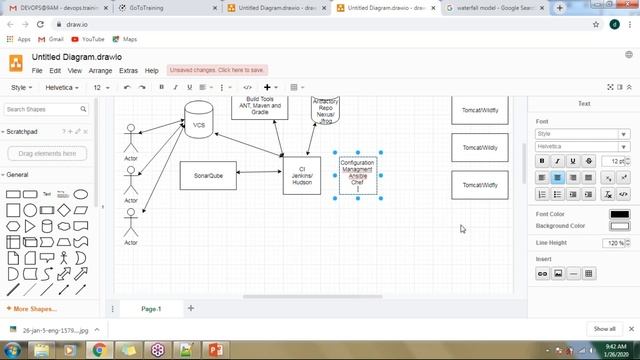Open the Help menu
640x360 pixels.
pos(151,71)
